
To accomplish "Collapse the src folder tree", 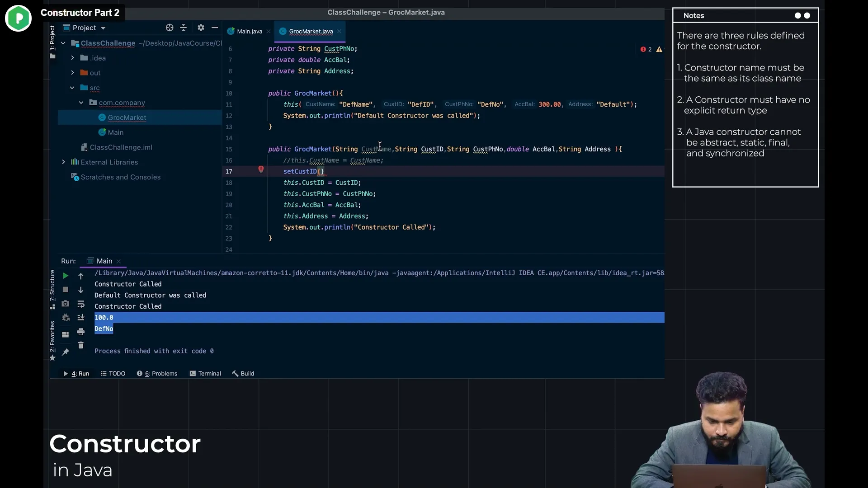I will 72,88.
